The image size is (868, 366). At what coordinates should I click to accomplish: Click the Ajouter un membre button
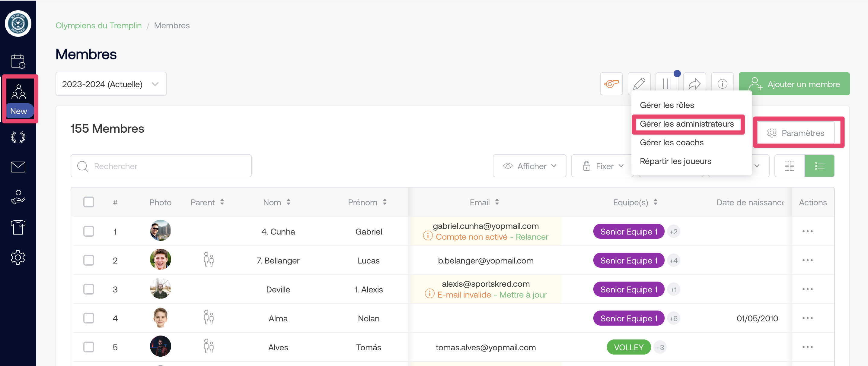(794, 84)
